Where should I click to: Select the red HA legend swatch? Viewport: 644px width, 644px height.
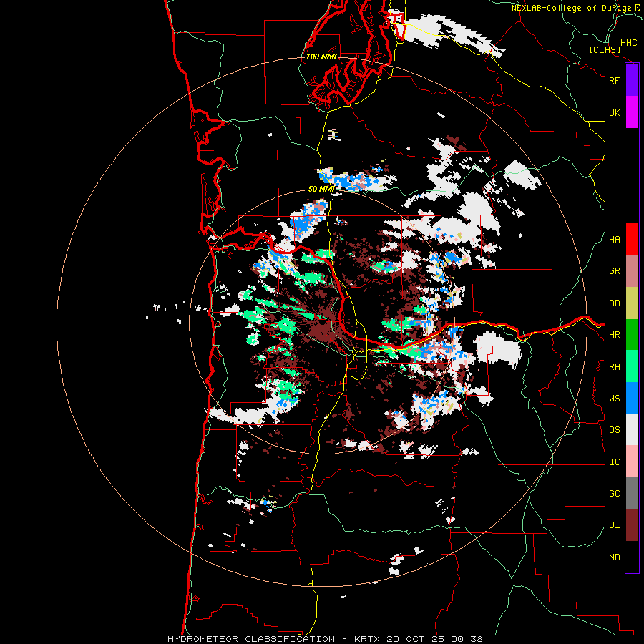pos(632,239)
